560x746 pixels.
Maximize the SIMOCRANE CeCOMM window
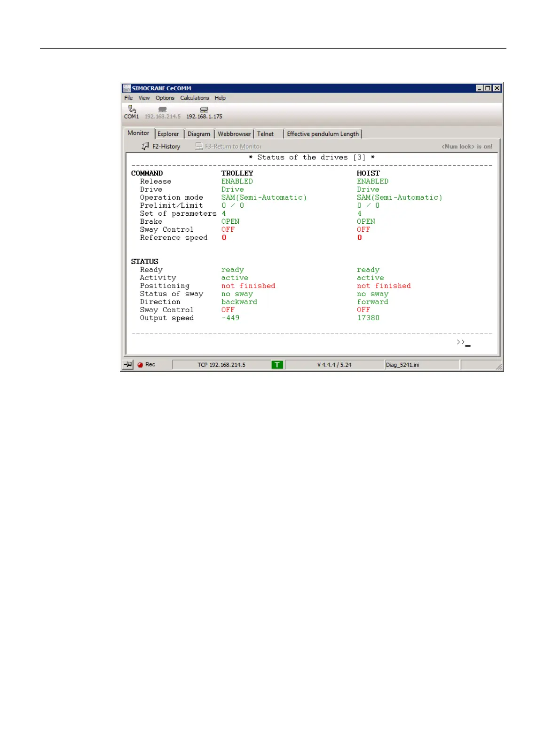coord(488,88)
